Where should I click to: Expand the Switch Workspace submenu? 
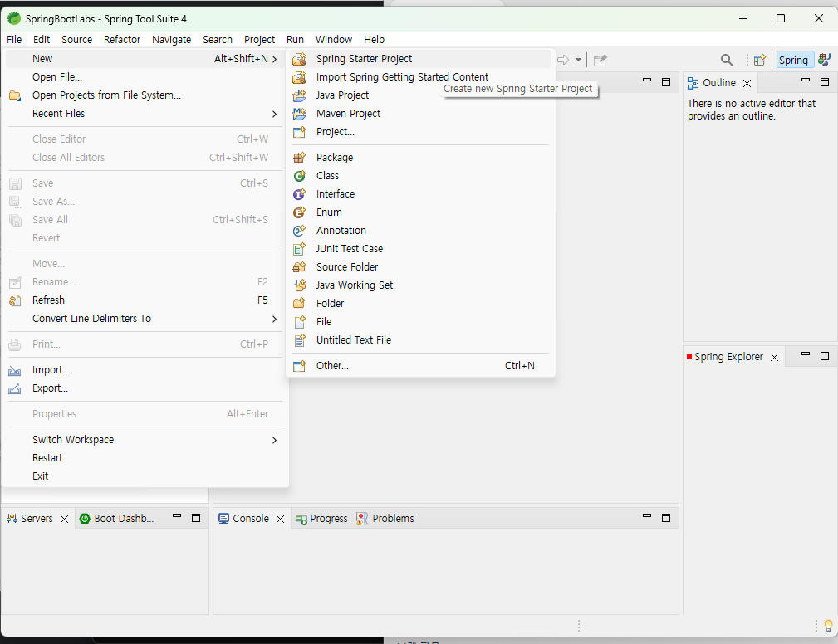pos(274,440)
